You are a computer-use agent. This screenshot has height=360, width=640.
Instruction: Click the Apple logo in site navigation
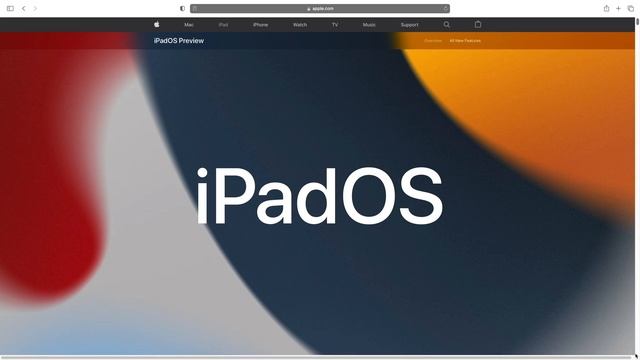[x=157, y=24]
